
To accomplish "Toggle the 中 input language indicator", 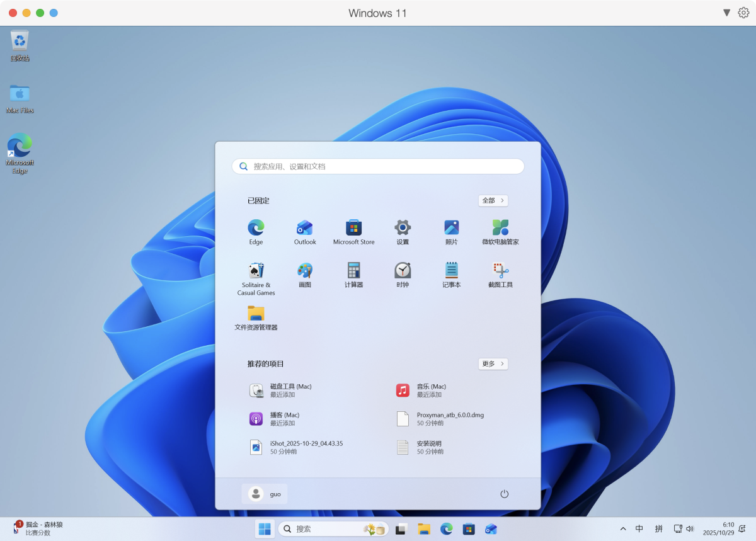I will click(639, 529).
